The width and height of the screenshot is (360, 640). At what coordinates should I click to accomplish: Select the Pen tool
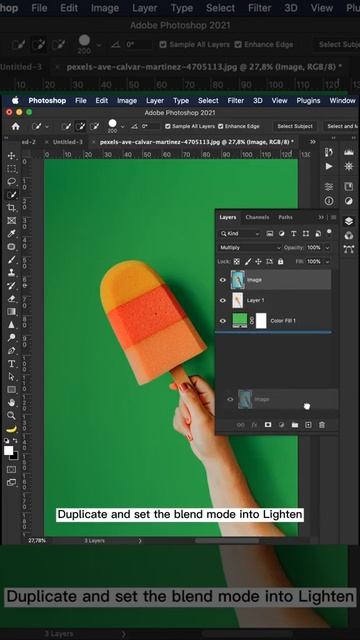(11, 351)
